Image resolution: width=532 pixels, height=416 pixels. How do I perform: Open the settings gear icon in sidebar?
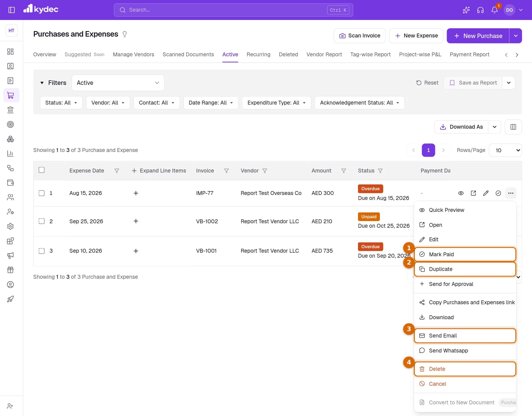[10, 226]
